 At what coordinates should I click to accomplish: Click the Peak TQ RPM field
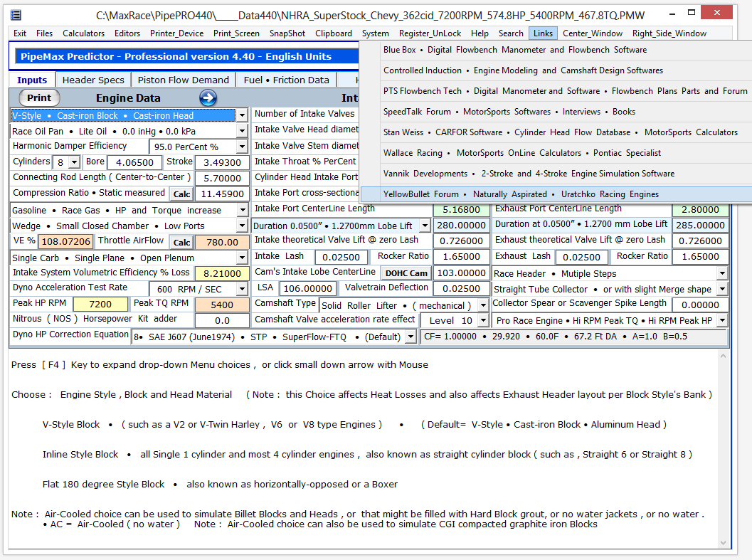[222, 305]
